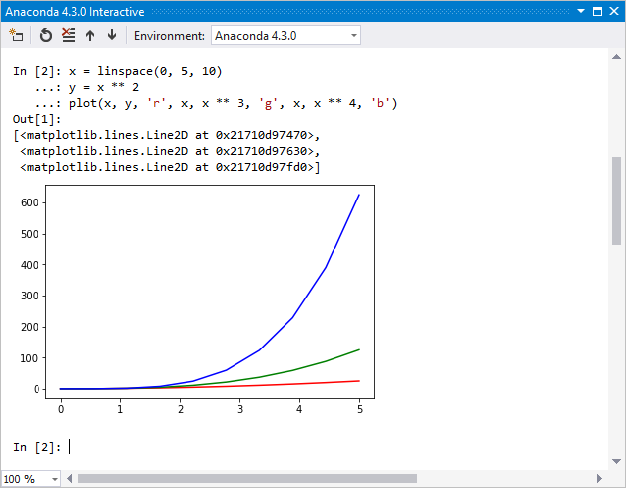Close the Anaconda 4.3.0 Interactive window

[x=614, y=11]
